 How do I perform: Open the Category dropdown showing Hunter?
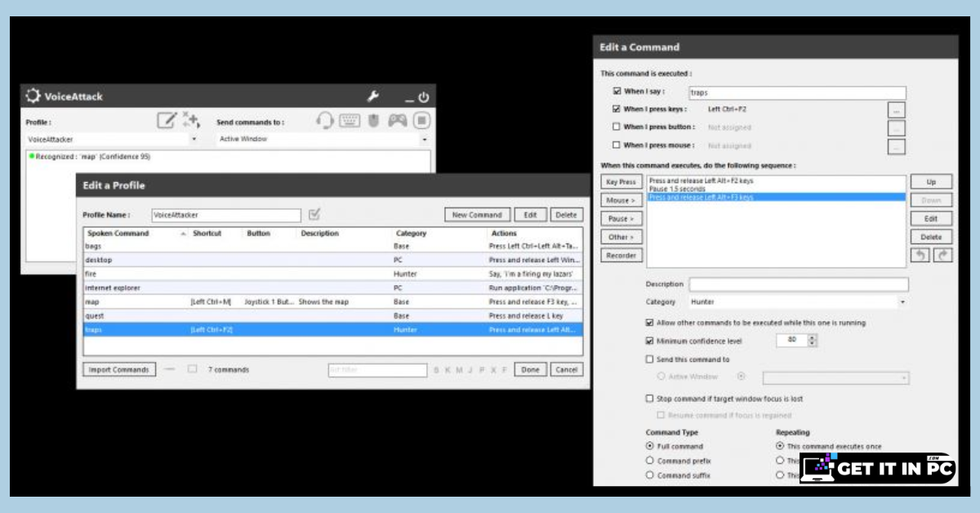798,302
